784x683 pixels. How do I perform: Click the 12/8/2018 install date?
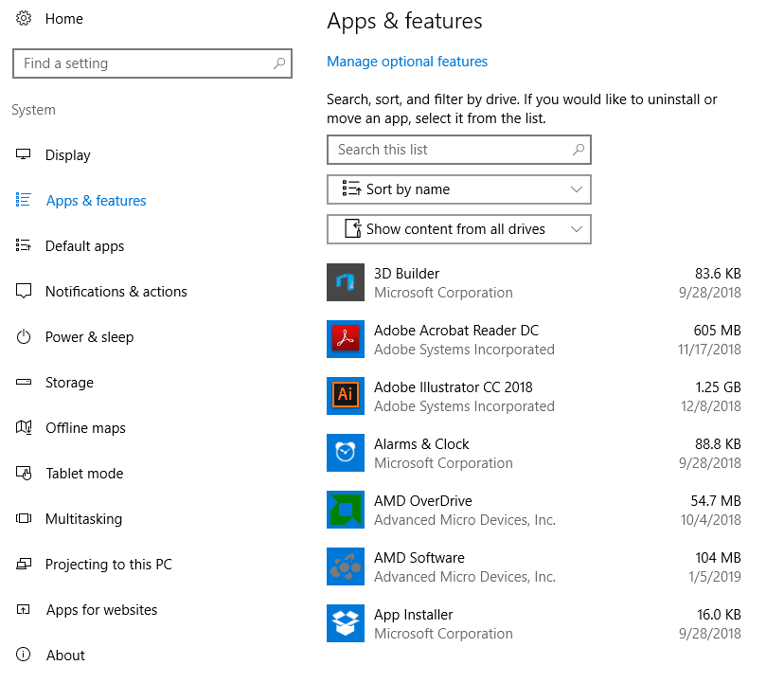click(710, 406)
